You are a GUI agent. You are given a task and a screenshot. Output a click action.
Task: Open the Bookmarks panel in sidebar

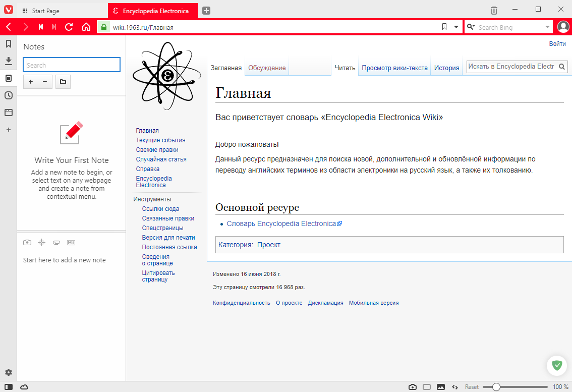tap(9, 44)
